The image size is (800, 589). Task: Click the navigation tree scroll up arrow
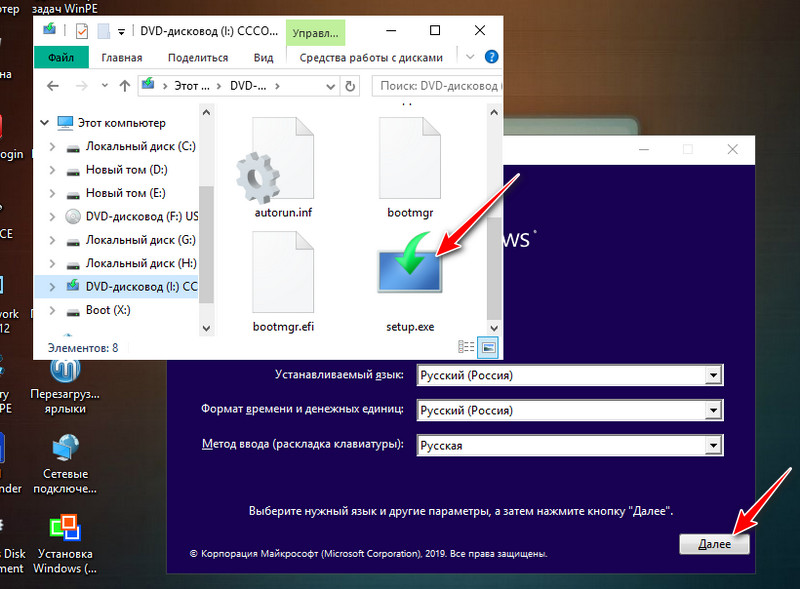click(206, 112)
